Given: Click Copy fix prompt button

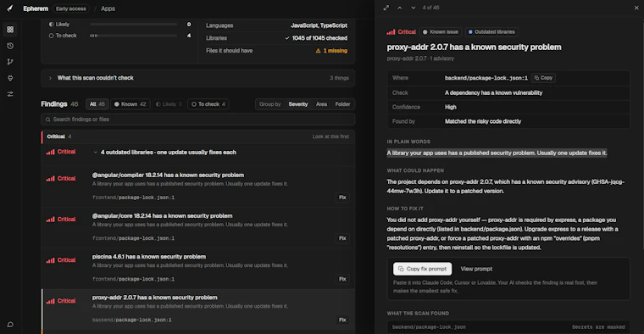Looking at the screenshot, I should [x=422, y=269].
